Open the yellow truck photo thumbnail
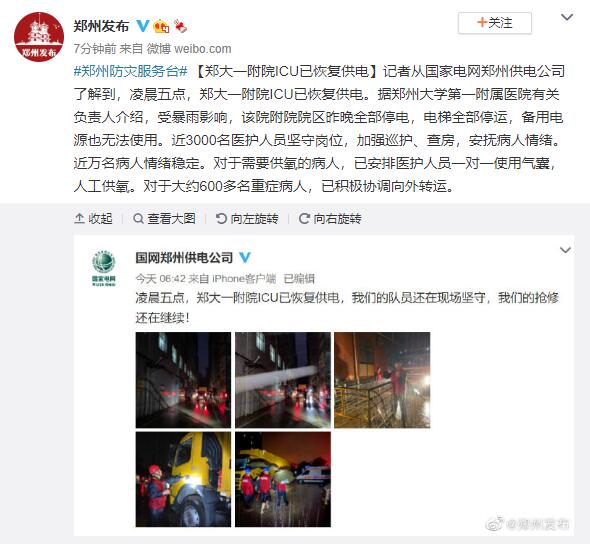The width and height of the screenshot is (590, 544). [x=183, y=479]
